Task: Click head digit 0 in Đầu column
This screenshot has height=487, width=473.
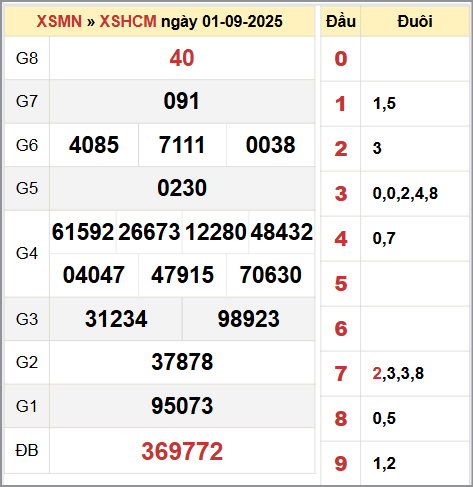Action: pyautogui.click(x=341, y=59)
